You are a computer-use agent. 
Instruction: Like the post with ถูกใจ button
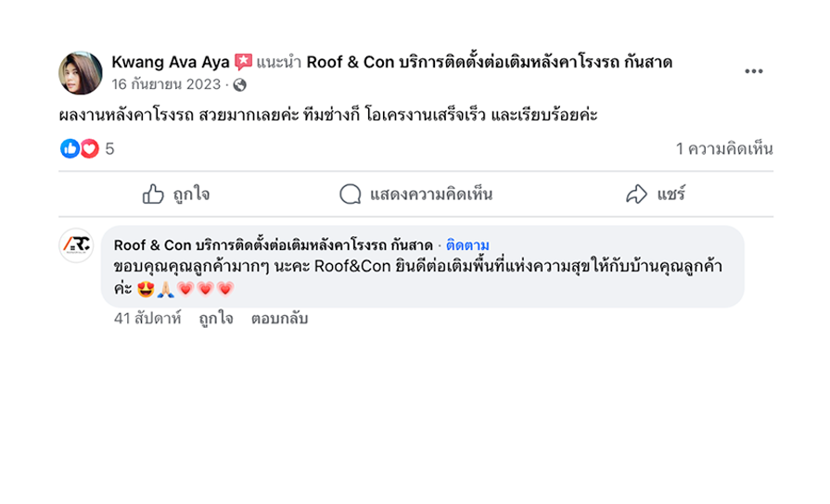176,195
